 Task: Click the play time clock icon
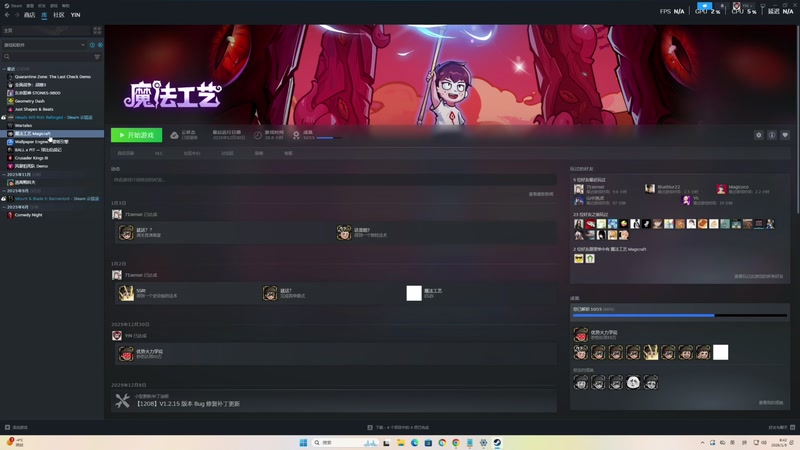(258, 135)
